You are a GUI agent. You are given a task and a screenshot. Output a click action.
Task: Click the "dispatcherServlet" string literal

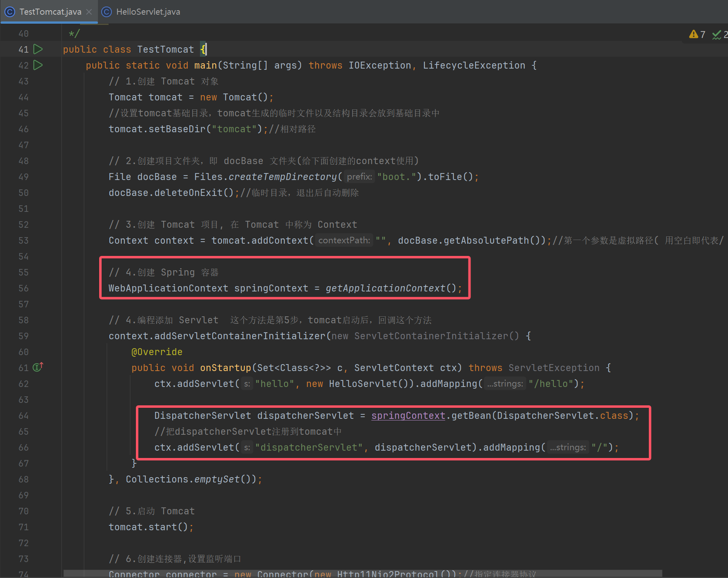pos(309,447)
